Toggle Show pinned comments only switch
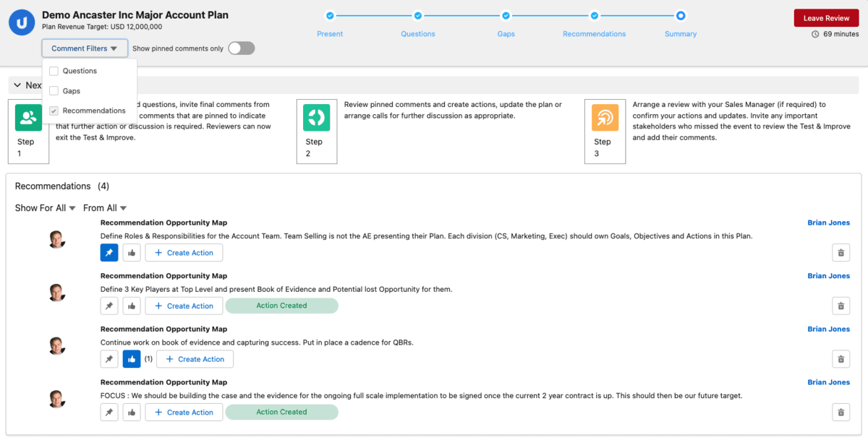This screenshot has width=868, height=448. pos(242,48)
